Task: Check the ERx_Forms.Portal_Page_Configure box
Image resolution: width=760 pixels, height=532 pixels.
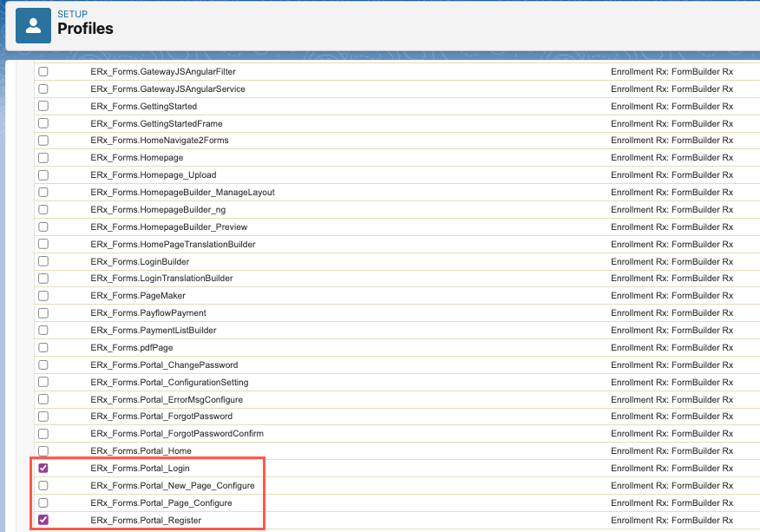Action: click(43, 502)
